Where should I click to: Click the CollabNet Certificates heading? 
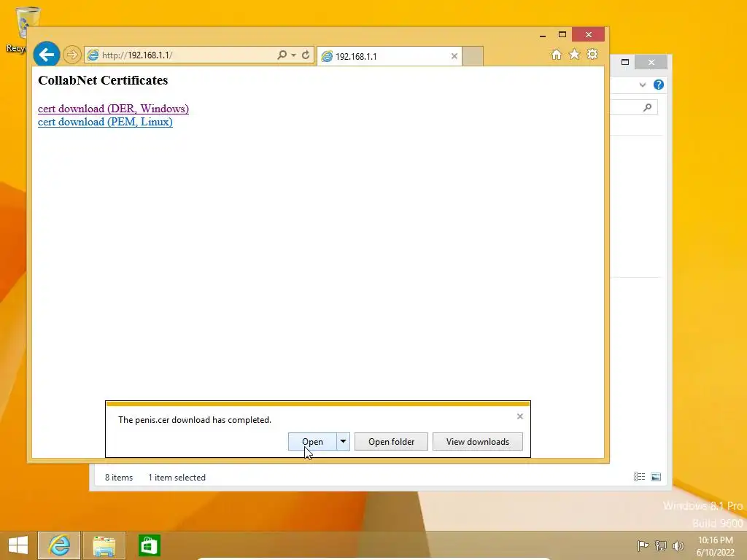pyautogui.click(x=103, y=80)
